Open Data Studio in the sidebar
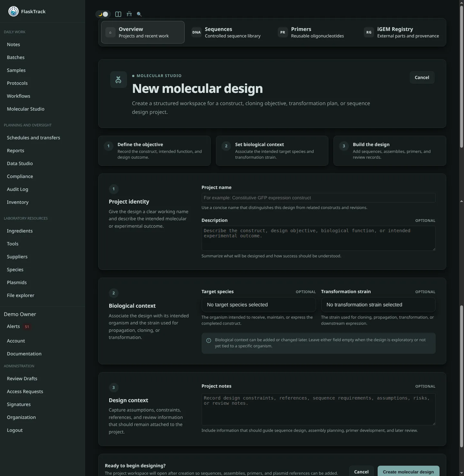464x476 pixels. pos(20,164)
